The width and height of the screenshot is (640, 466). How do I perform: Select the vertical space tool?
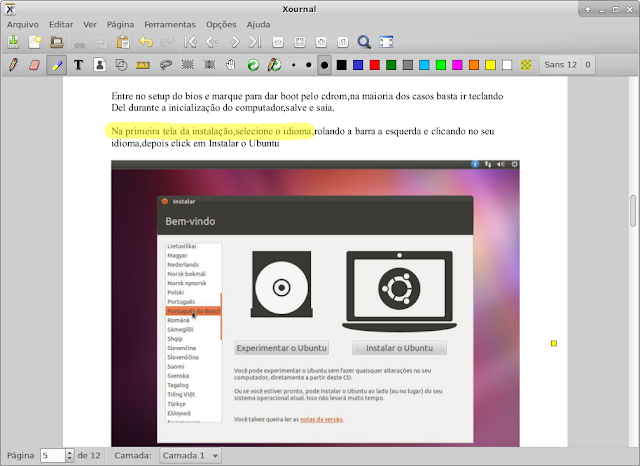pos(209,65)
